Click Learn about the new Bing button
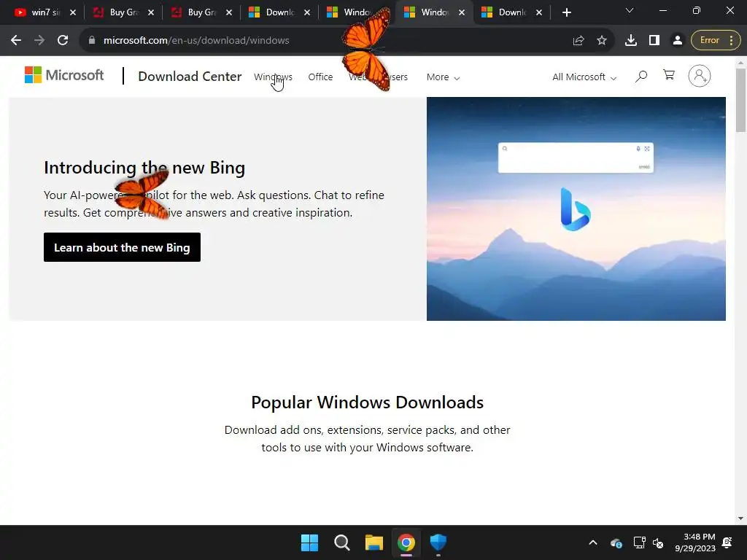Viewport: 747px width, 560px height. tap(122, 247)
